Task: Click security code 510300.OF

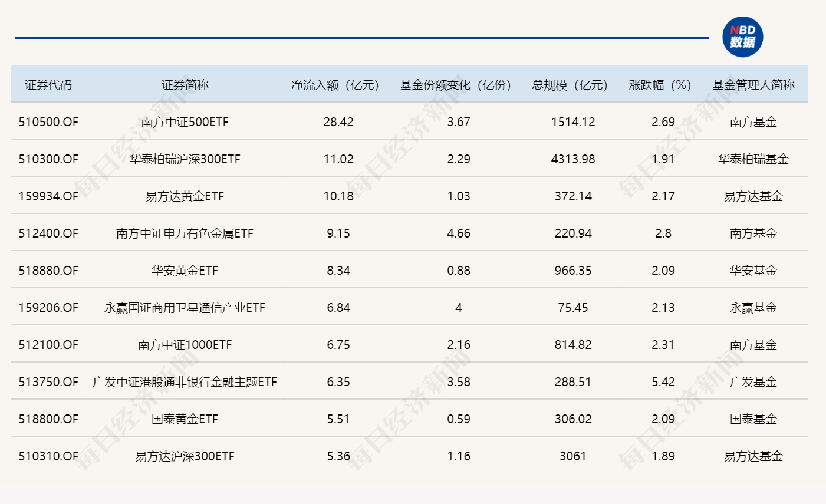Action: coord(48,159)
